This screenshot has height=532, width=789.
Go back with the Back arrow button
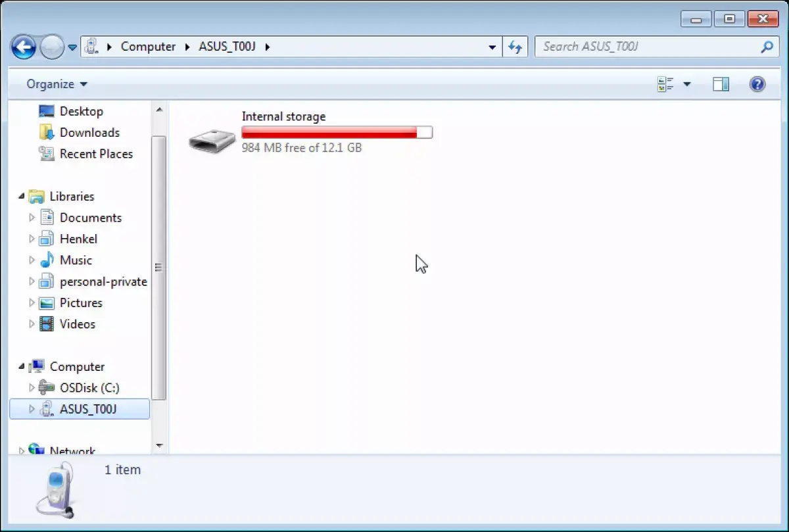(x=24, y=47)
